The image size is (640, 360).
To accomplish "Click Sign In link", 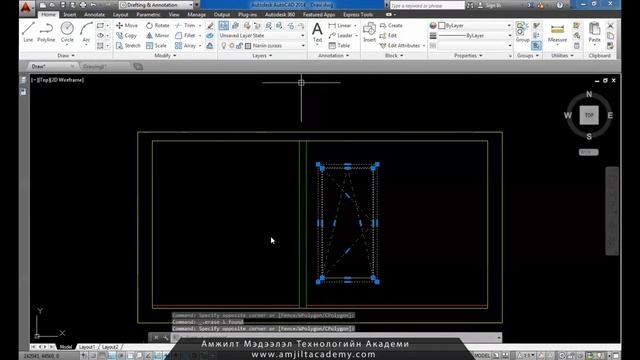I will point(493,5).
